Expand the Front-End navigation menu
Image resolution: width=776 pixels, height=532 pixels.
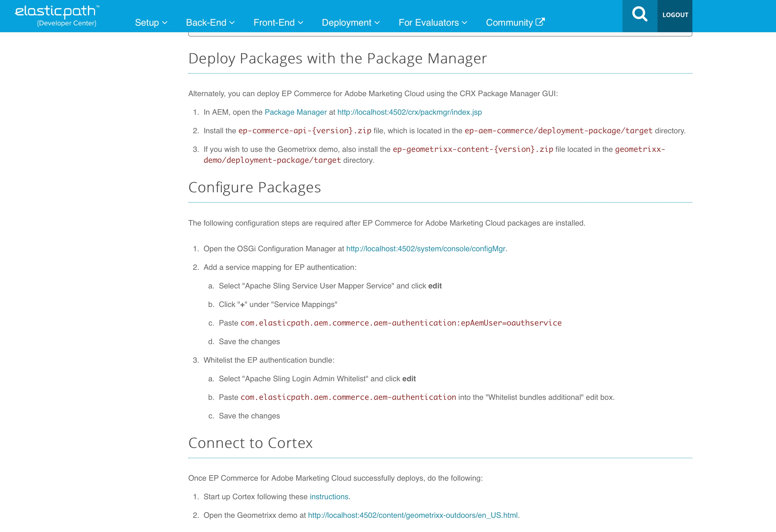(x=278, y=23)
